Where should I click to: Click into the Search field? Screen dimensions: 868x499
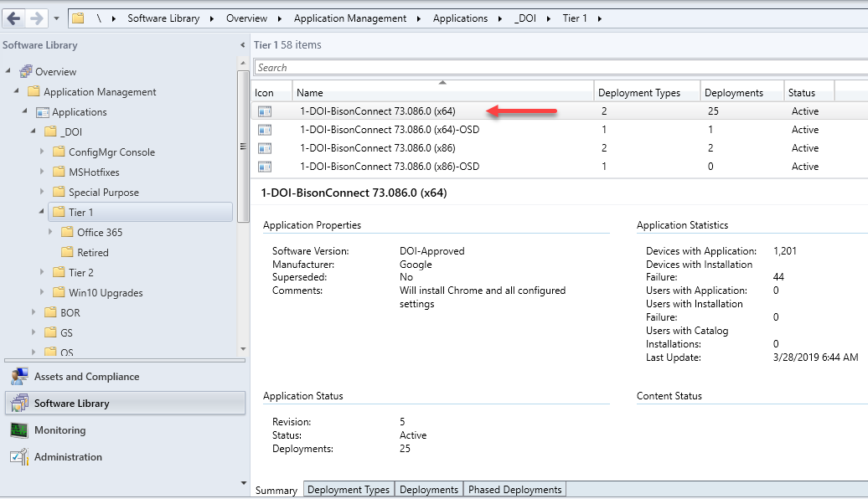(561, 68)
